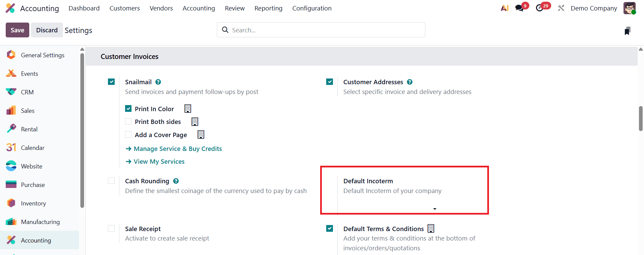Open the Reporting menu
This screenshot has width=644, height=255.
[x=268, y=8]
